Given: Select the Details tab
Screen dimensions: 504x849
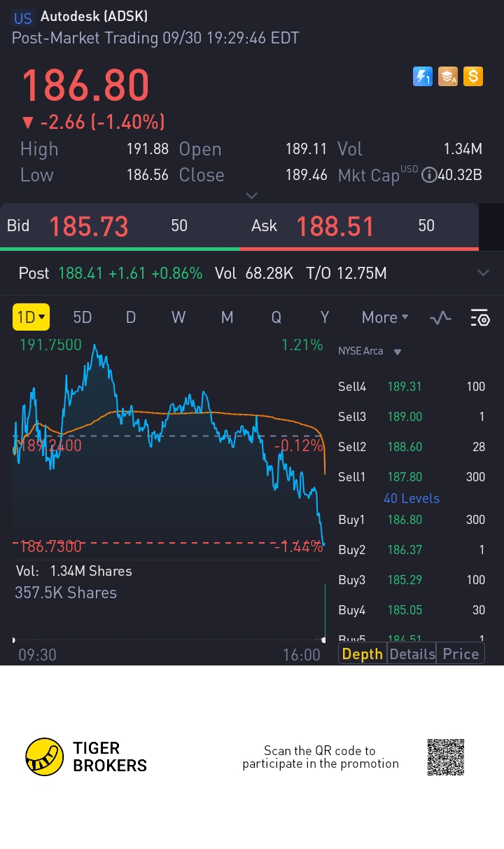Looking at the screenshot, I should click(x=412, y=654).
